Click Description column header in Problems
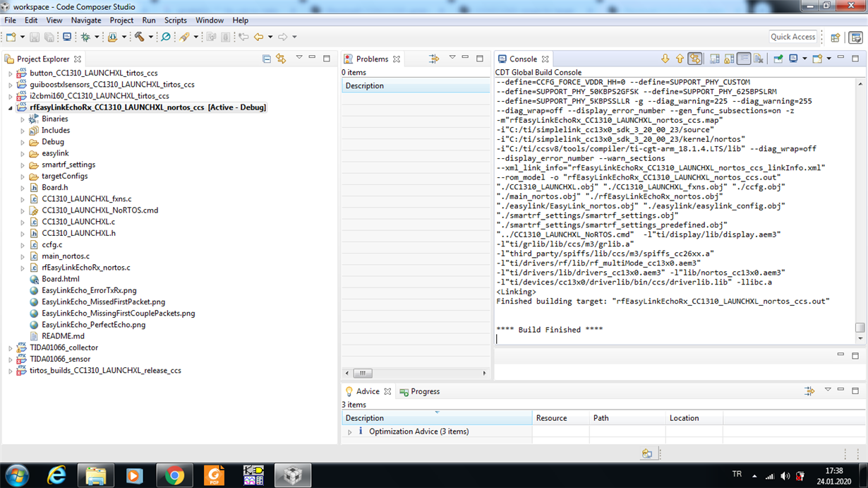 (x=415, y=85)
